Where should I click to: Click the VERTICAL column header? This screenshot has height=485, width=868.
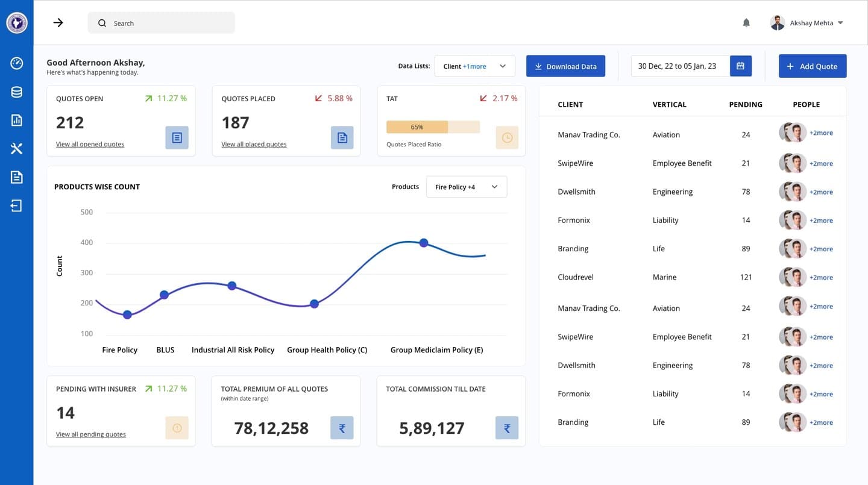pos(670,104)
